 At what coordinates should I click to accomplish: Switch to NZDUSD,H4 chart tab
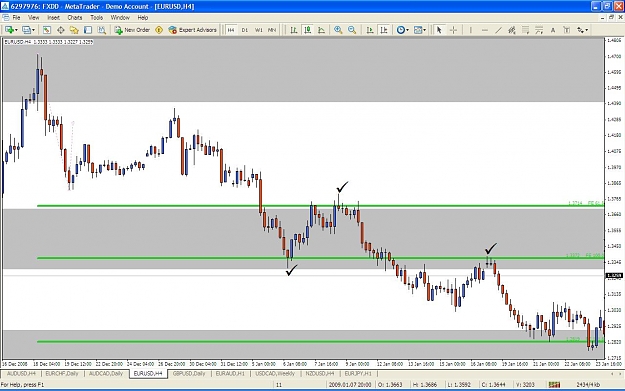[x=320, y=373]
